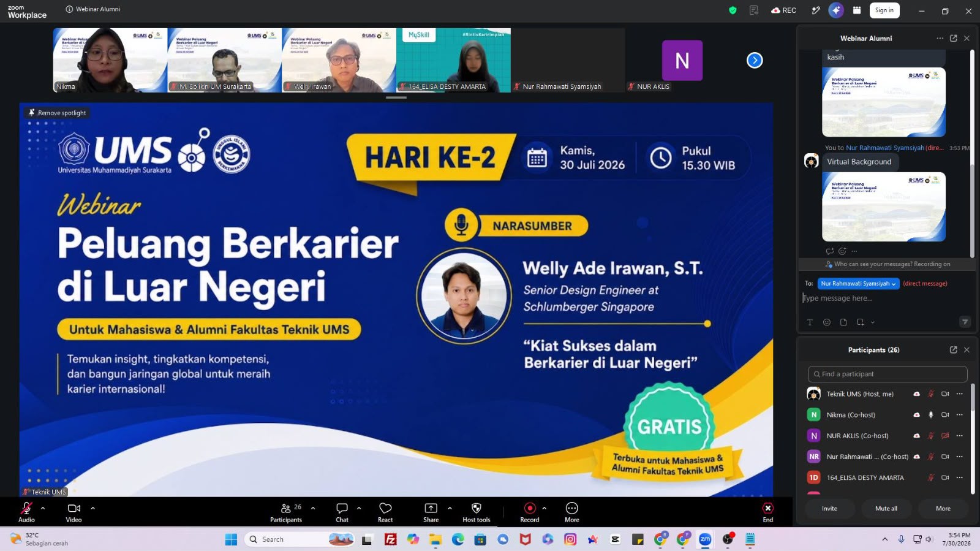
Task: Click the Sign in button
Action: pos(884,10)
